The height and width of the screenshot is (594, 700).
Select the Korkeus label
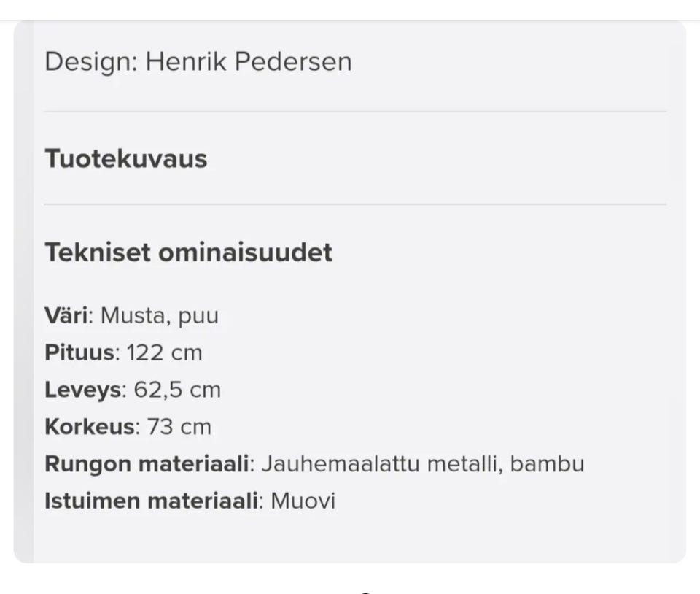coord(90,427)
